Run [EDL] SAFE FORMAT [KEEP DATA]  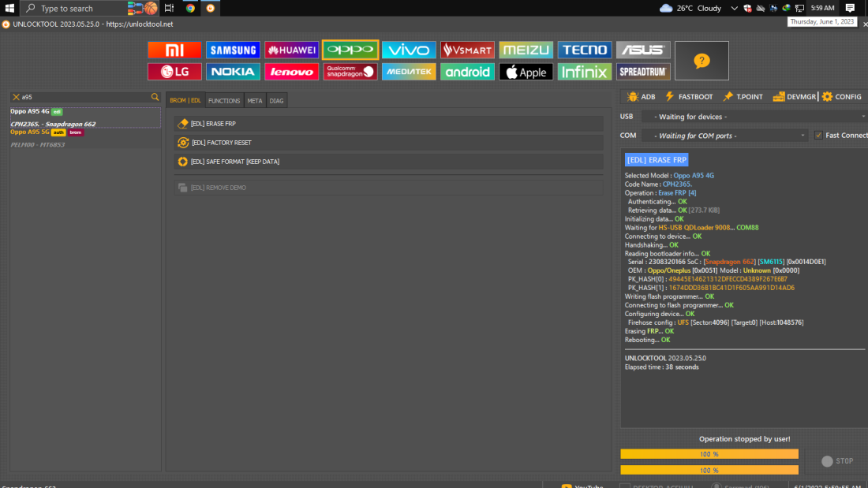[x=388, y=162]
